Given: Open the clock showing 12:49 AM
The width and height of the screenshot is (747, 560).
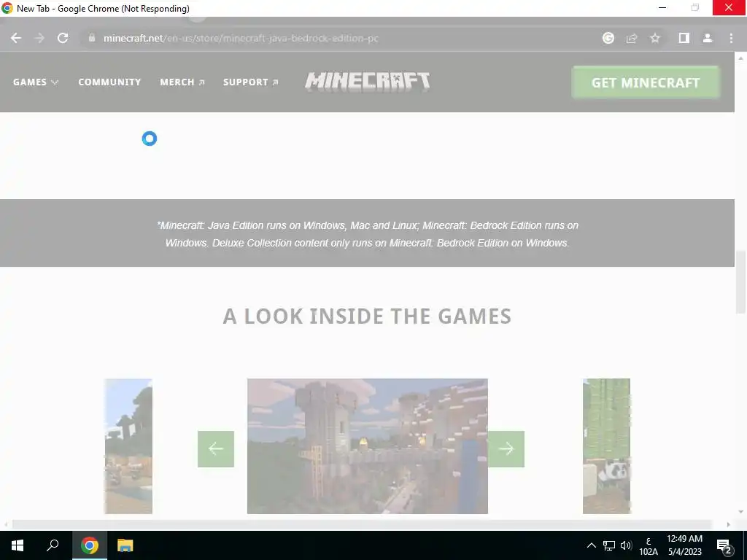Looking at the screenshot, I should coord(684,545).
